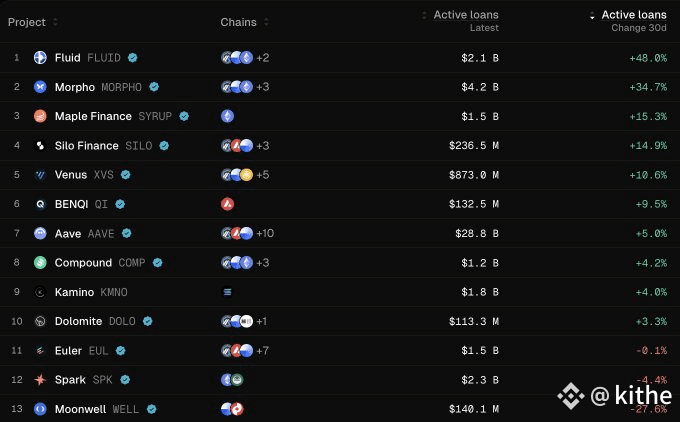The height and width of the screenshot is (422, 680).
Task: Click the verified badge next to Euler
Action: pyautogui.click(x=121, y=350)
